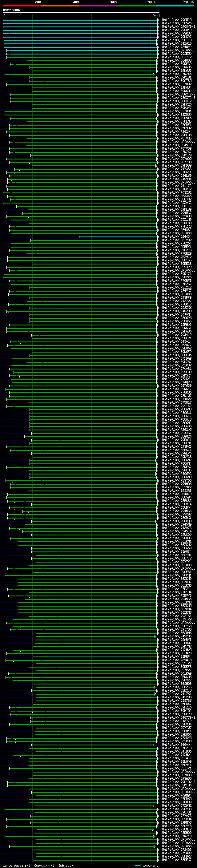
Task: Select the UniRef100_C5X3X5 label
Action: click(177, 196)
